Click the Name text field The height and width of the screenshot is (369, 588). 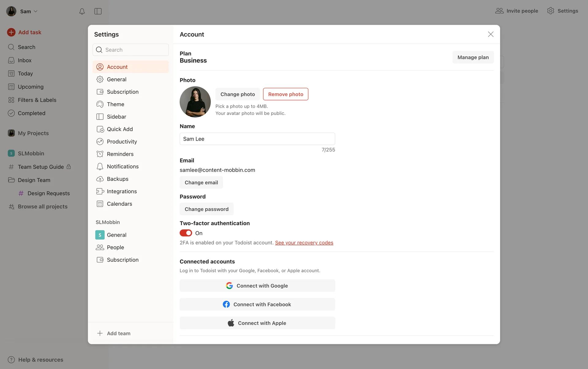(257, 139)
